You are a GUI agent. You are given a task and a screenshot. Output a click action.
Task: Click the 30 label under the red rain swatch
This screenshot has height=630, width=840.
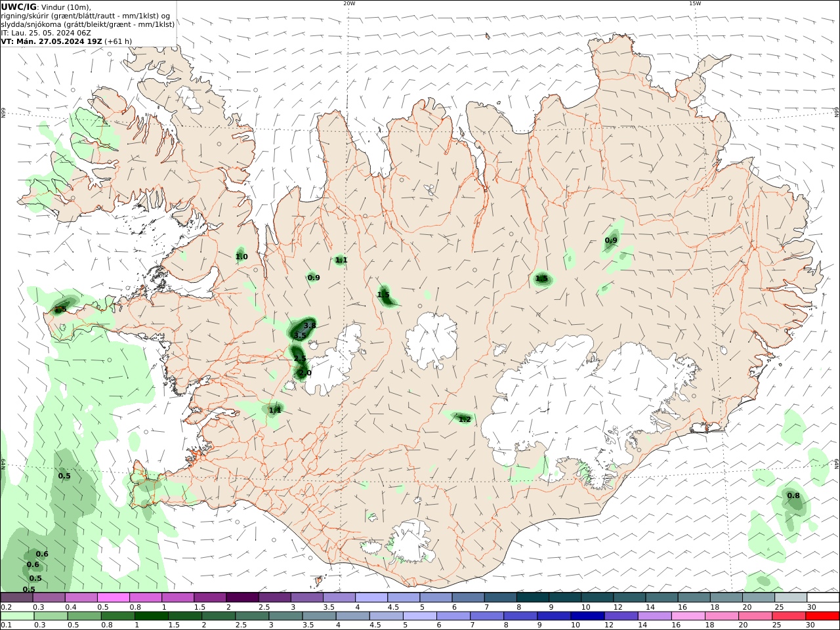[x=810, y=625]
